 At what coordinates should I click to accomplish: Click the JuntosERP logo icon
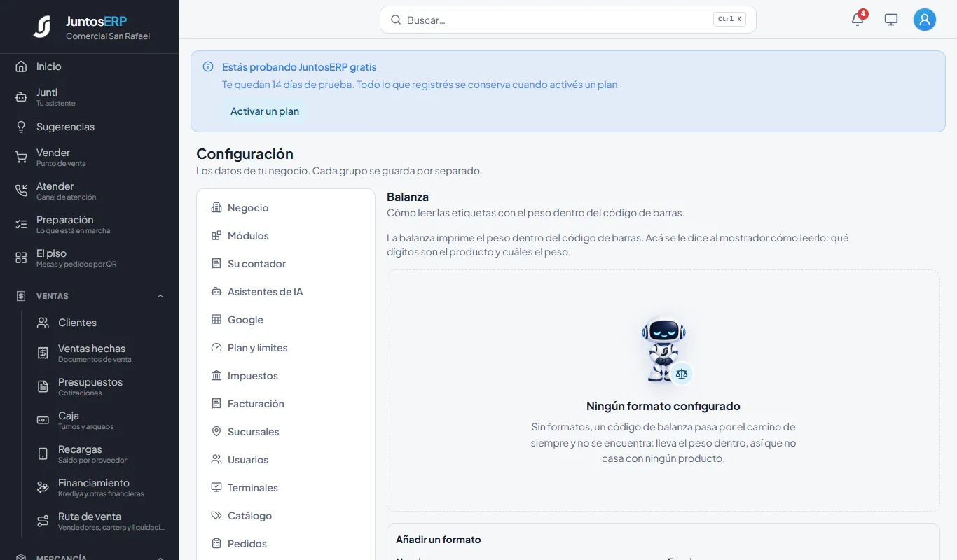(x=42, y=27)
